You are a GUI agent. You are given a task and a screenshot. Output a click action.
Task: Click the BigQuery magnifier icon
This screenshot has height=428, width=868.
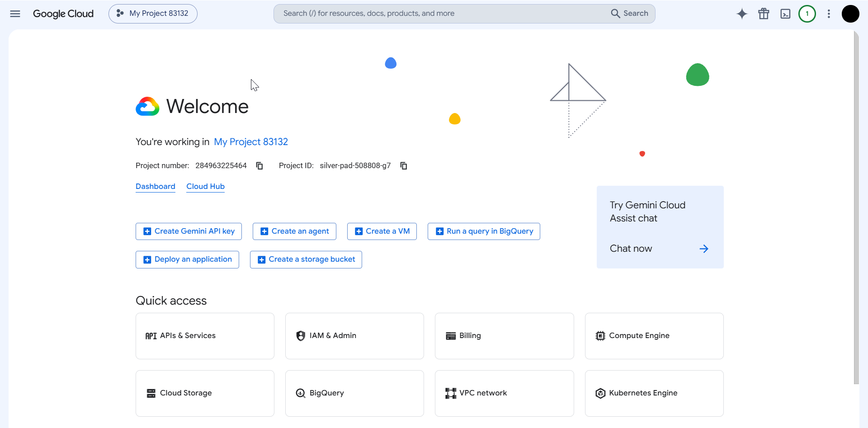point(301,393)
